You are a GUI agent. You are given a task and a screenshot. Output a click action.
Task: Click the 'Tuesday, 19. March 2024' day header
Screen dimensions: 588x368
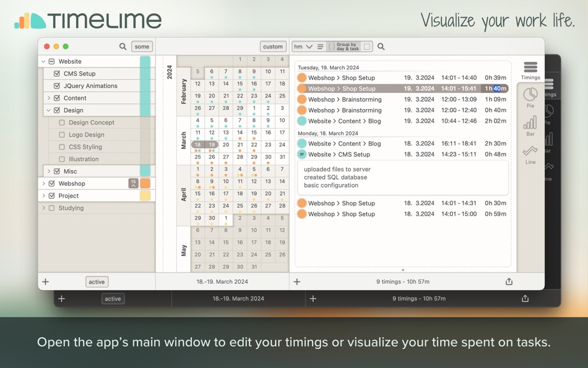pyautogui.click(x=329, y=68)
